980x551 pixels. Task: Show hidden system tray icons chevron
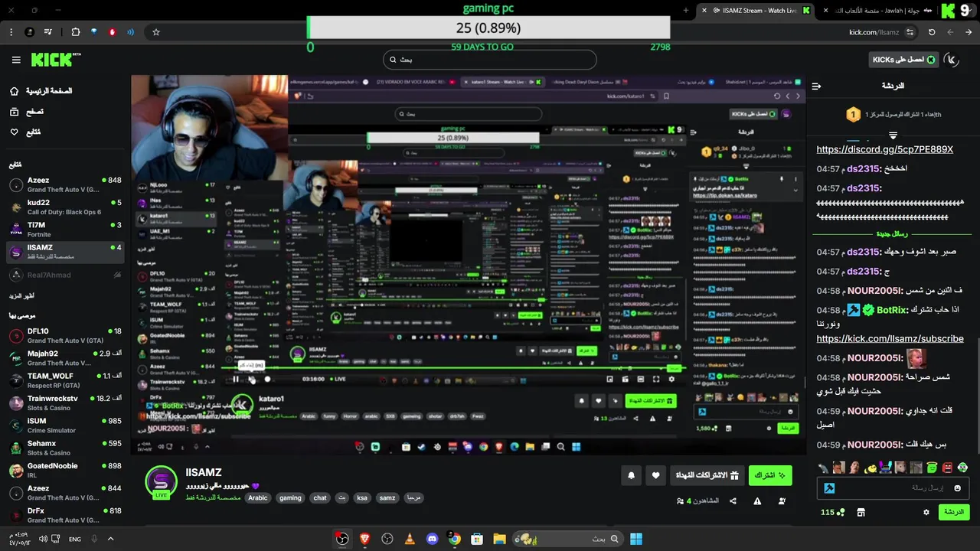111,539
